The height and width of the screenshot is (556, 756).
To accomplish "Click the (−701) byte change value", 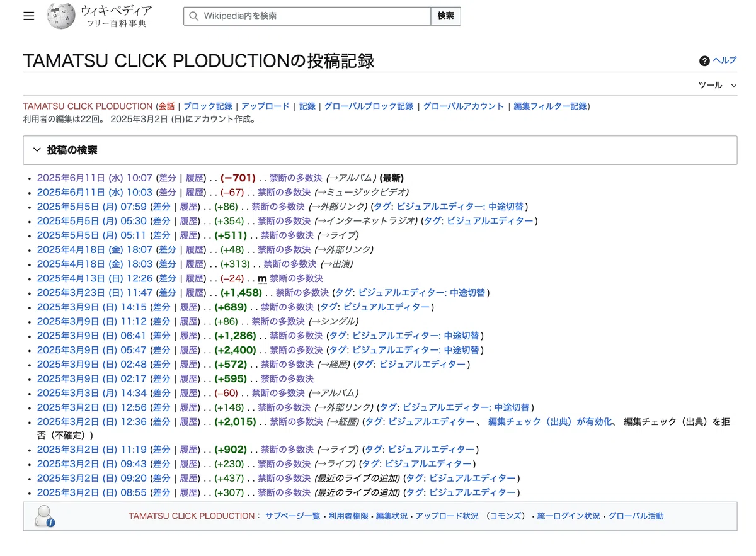I will click(x=238, y=178).
